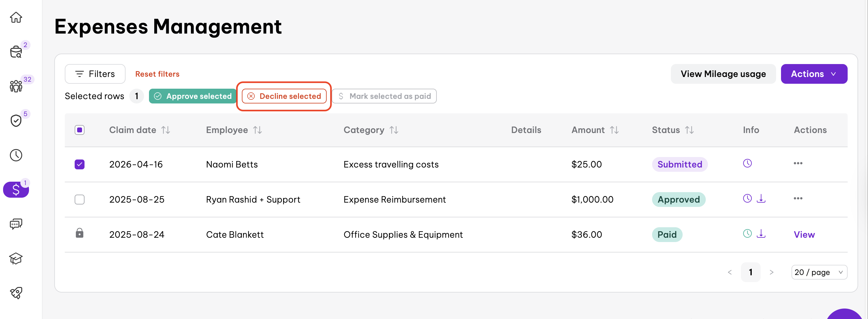This screenshot has height=319, width=868.
Task: Open the chat messages sidebar icon
Action: [16, 224]
